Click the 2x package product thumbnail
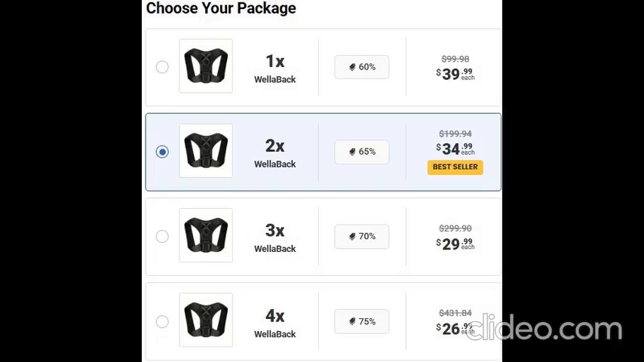Image resolution: width=644 pixels, height=362 pixels. (206, 151)
